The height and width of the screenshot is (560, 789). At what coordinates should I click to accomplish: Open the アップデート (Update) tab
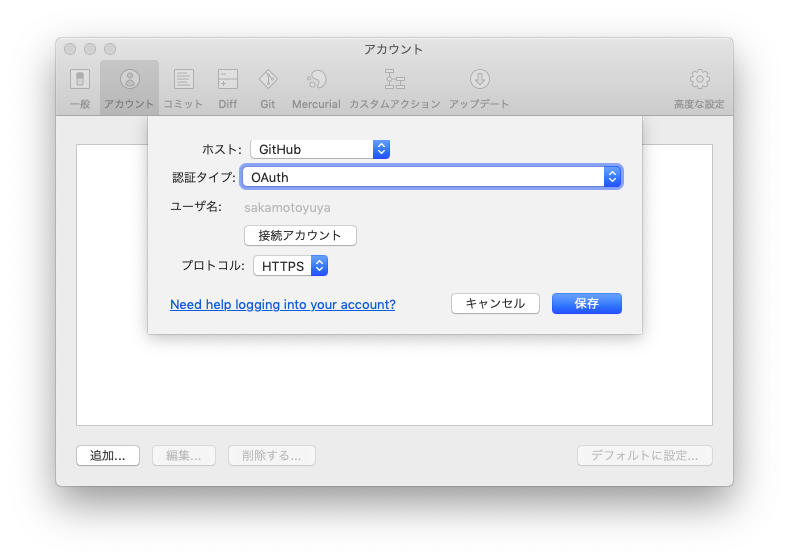click(x=479, y=88)
